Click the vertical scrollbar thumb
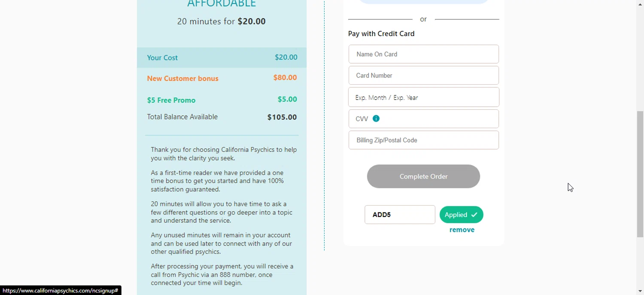644x295 pixels. pyautogui.click(x=640, y=174)
